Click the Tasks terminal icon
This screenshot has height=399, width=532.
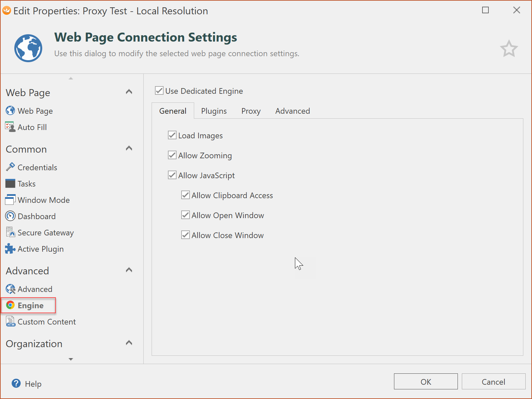(x=10, y=184)
